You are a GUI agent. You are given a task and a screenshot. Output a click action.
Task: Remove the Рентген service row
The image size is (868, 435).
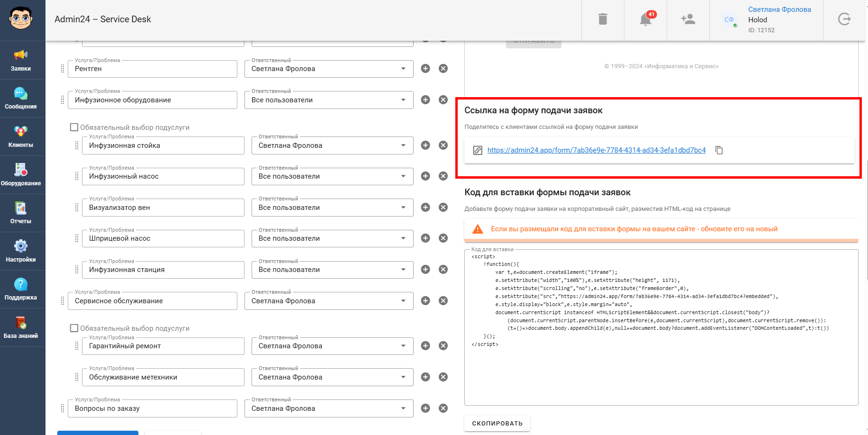443,69
